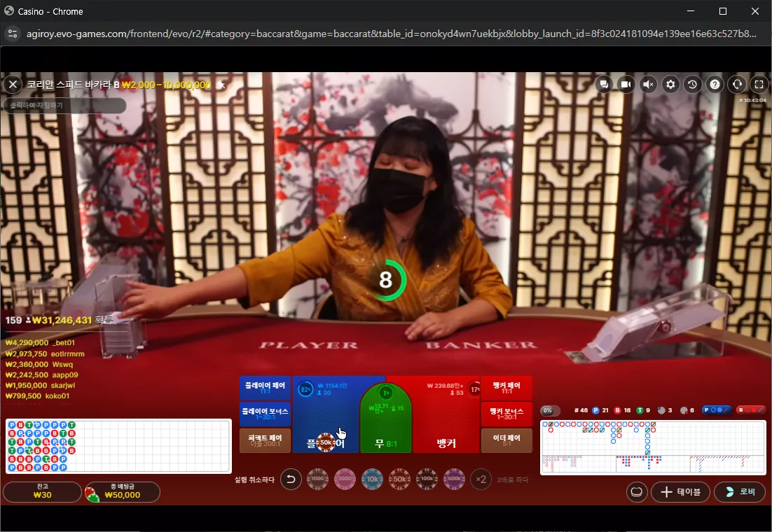
Task: Select the 1000 chip in the chip tray
Action: tap(317, 479)
